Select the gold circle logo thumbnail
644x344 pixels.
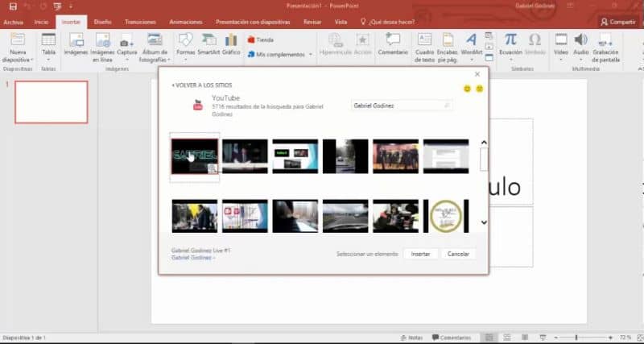click(x=446, y=216)
